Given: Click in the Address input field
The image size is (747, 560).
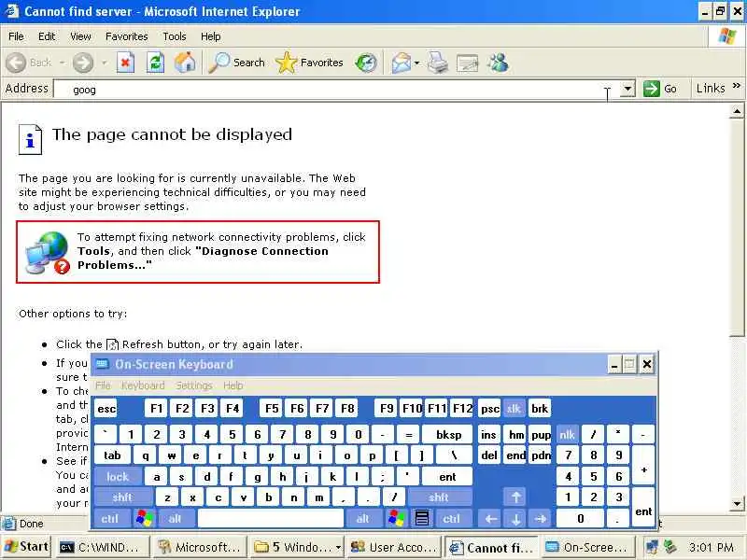Looking at the screenshot, I should (x=337, y=89).
